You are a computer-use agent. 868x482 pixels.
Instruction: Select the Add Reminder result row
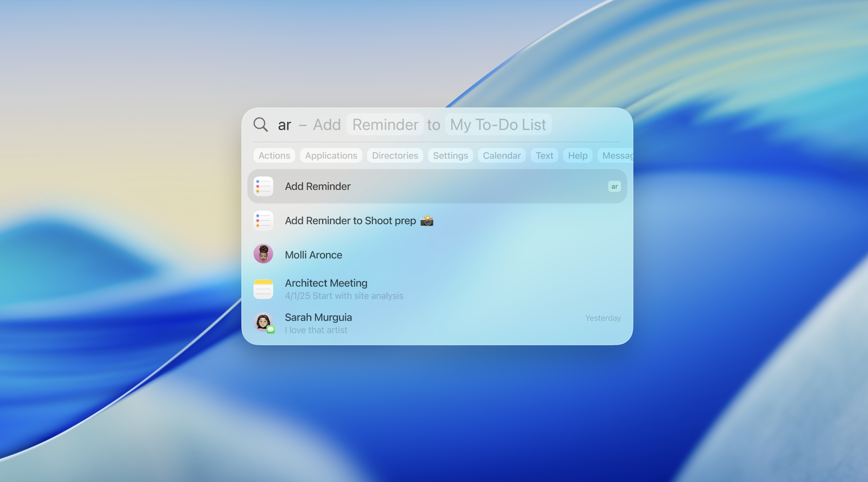click(437, 186)
